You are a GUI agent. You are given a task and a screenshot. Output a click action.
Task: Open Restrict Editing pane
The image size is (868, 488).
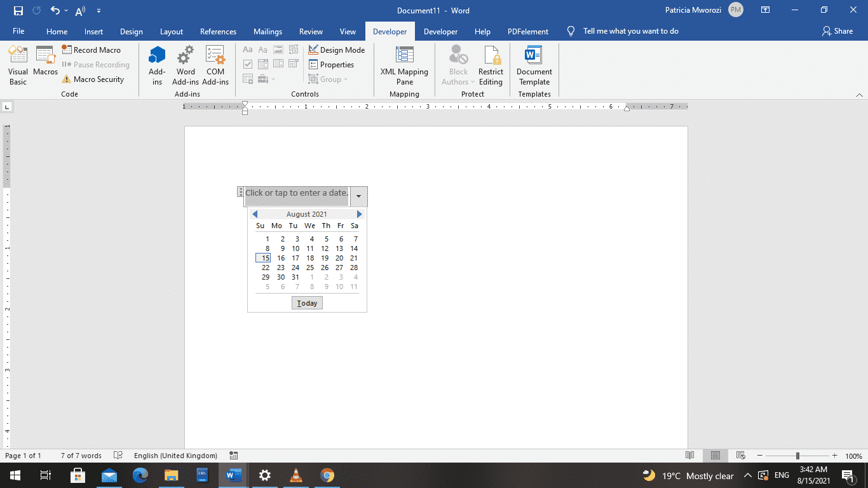pyautogui.click(x=491, y=64)
